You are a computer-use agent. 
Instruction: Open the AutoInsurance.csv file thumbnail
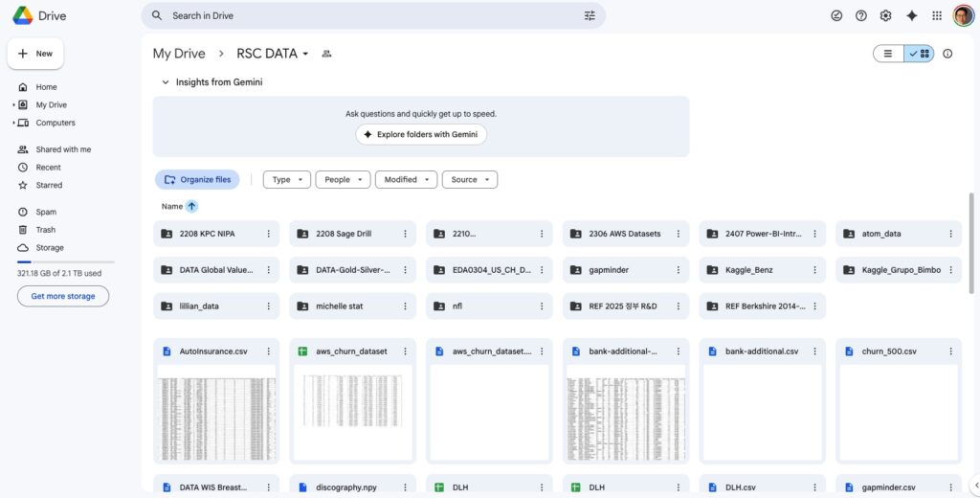click(216, 413)
